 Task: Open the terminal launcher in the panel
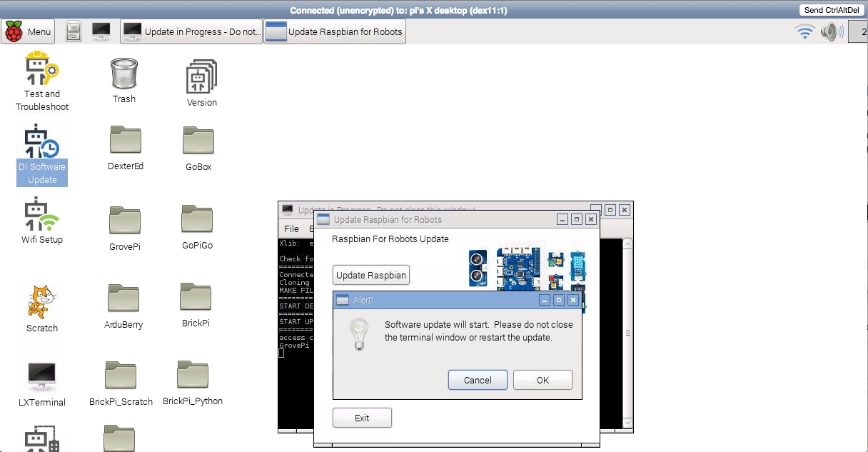click(101, 31)
